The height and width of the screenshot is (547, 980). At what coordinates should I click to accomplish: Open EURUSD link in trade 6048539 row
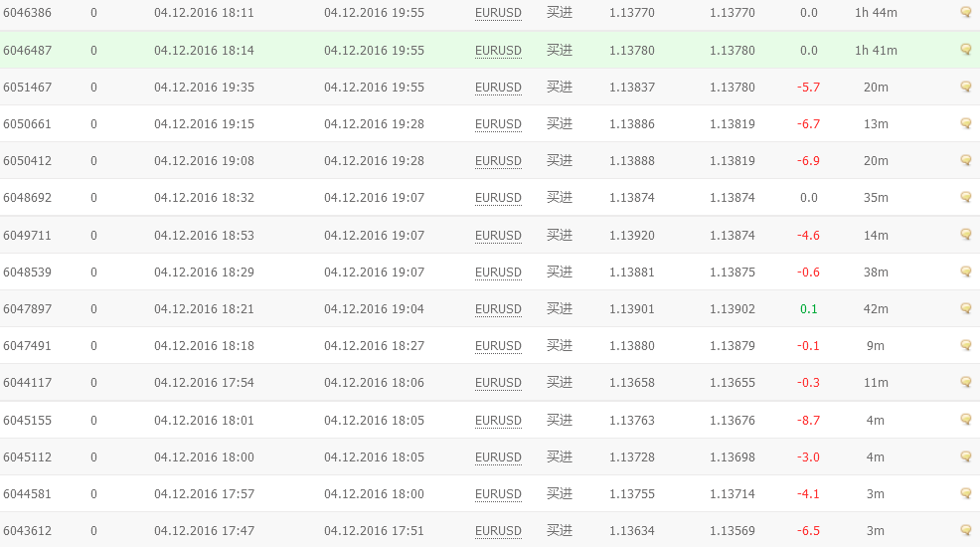pyautogui.click(x=498, y=273)
